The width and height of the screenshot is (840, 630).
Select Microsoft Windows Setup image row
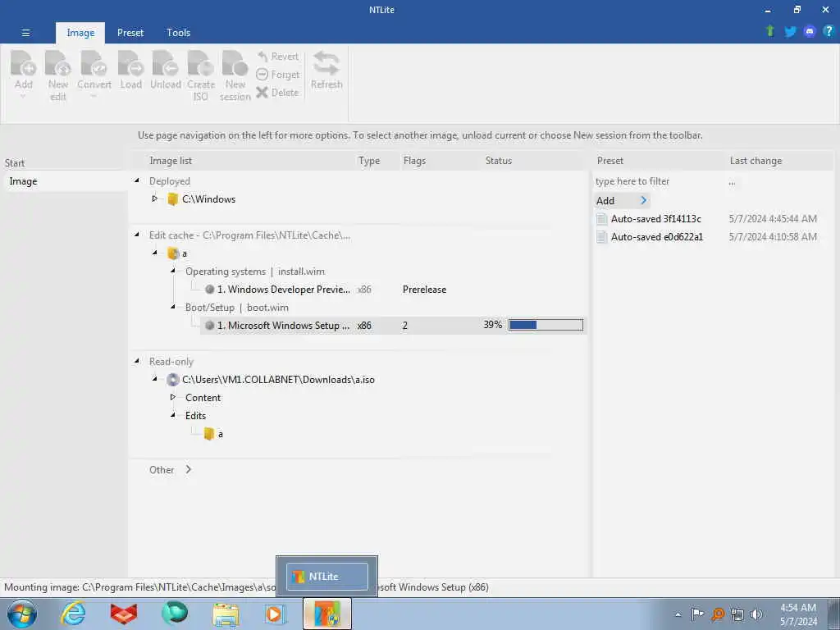pyautogui.click(x=394, y=325)
